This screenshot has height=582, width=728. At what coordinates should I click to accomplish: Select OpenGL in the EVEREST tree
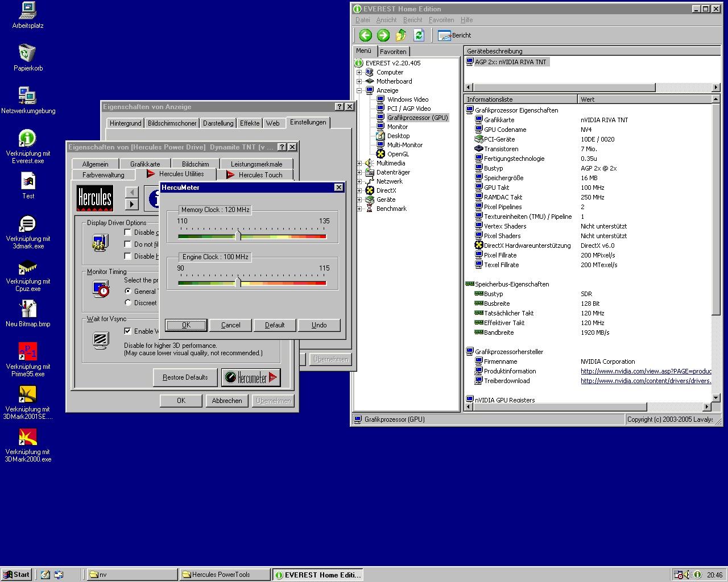click(x=398, y=154)
